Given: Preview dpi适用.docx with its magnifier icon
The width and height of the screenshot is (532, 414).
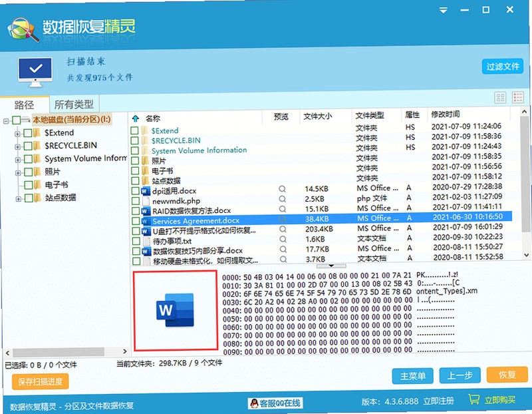Looking at the screenshot, I should click(282, 189).
